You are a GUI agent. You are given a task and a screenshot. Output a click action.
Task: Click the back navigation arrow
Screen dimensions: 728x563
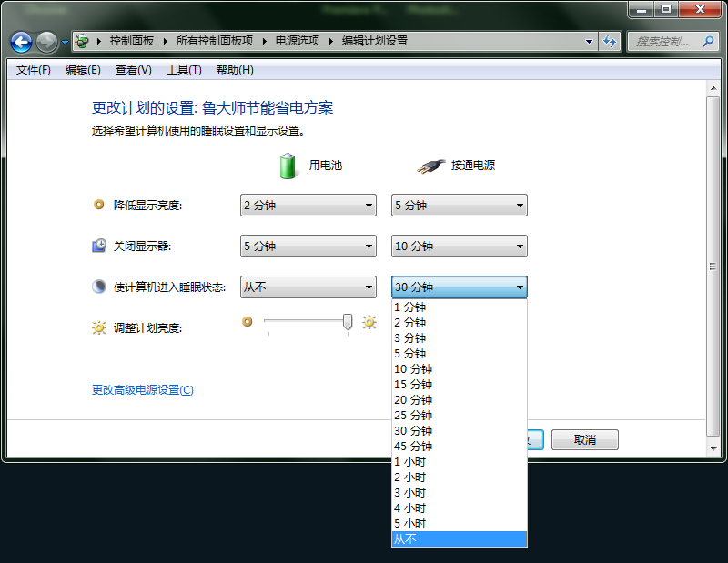(x=19, y=42)
